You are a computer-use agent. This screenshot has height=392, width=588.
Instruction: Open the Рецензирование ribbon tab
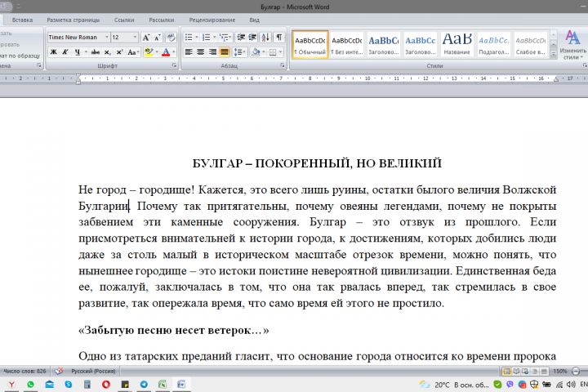coord(212,20)
